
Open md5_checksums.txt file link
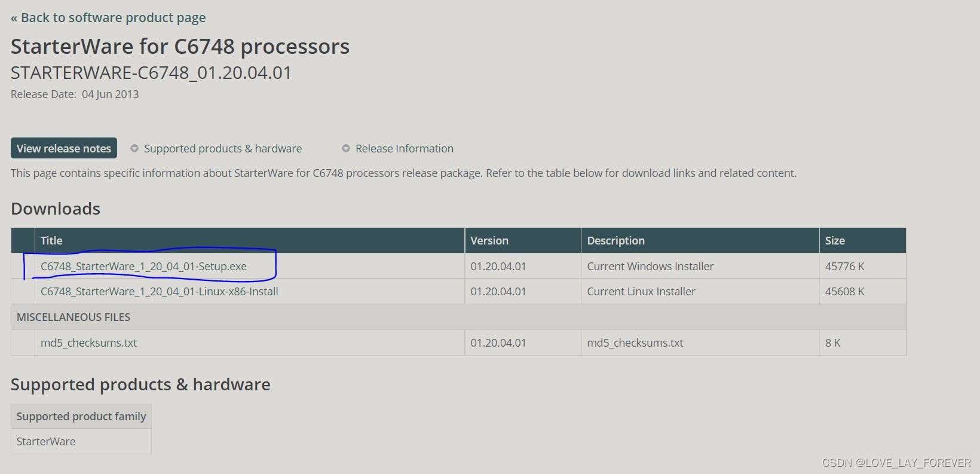[88, 342]
